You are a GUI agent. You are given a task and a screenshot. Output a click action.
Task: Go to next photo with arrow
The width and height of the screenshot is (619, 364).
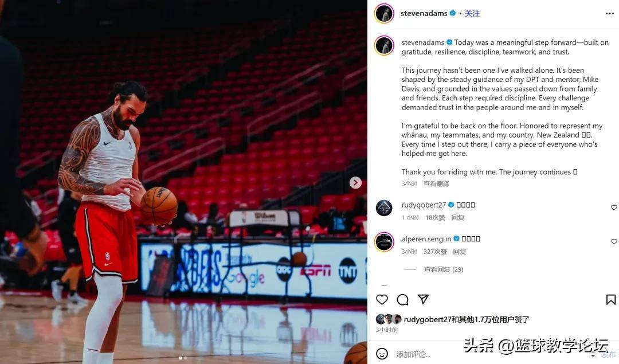355,182
